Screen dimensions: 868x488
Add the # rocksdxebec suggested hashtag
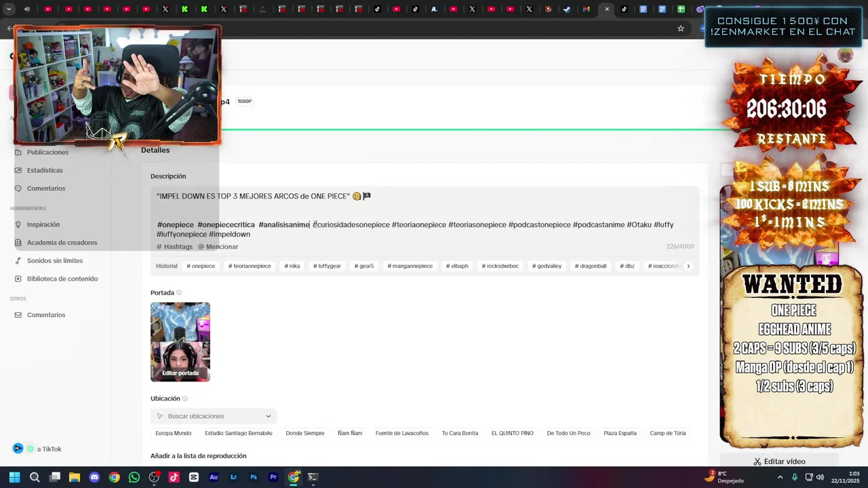point(500,266)
